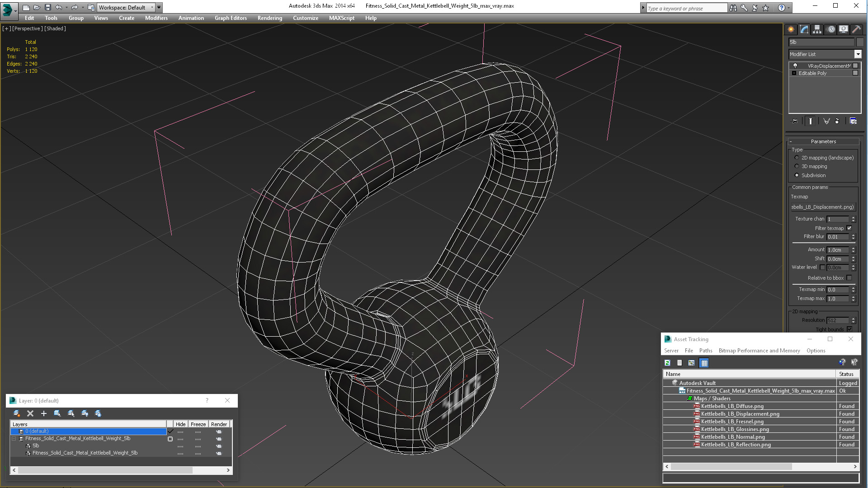Click Layer dialog horizontal scrollbar
Viewport: 868px width, 488px height.
(105, 470)
